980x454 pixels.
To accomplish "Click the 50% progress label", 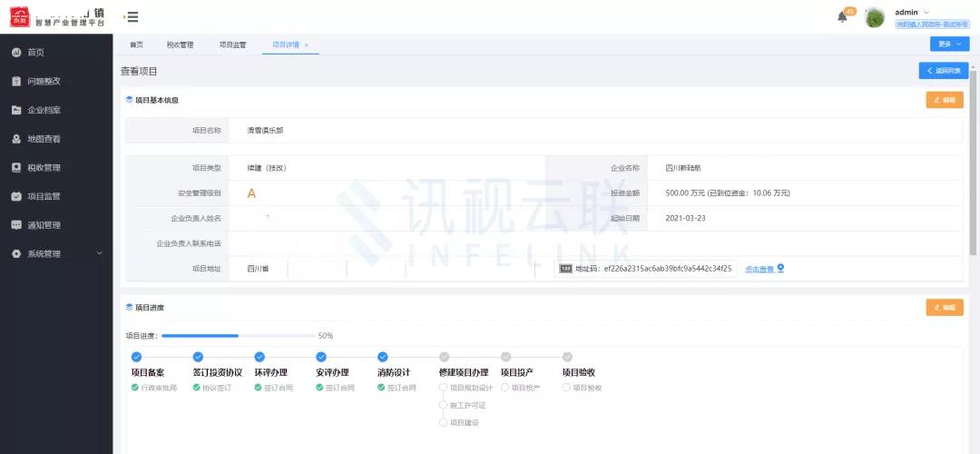I will (x=326, y=336).
